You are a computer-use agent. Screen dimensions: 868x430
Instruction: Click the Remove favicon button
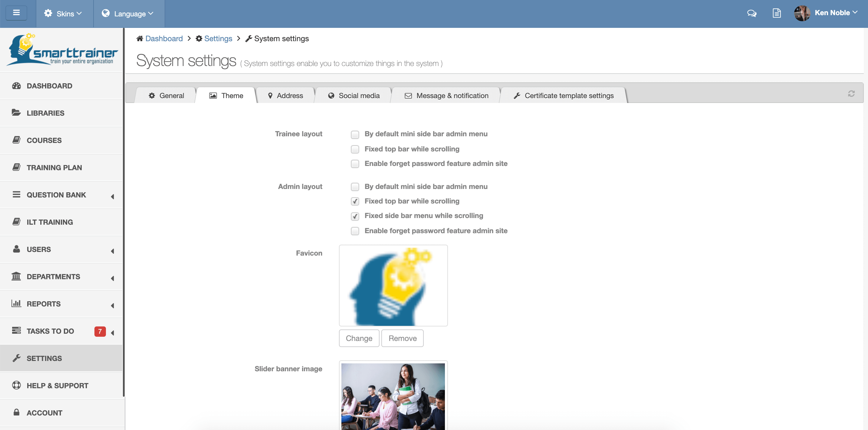point(402,338)
